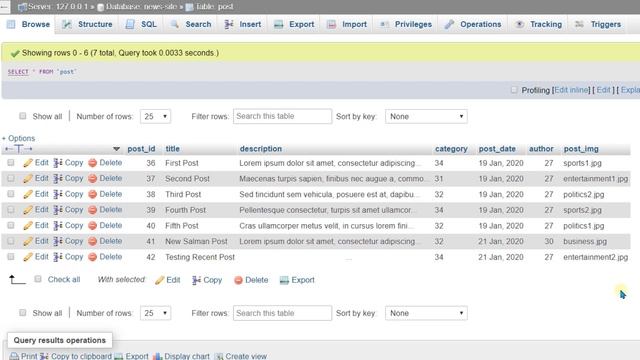Tick the checkbox for First Post row
Screen dimensions: 640x360
11,162
